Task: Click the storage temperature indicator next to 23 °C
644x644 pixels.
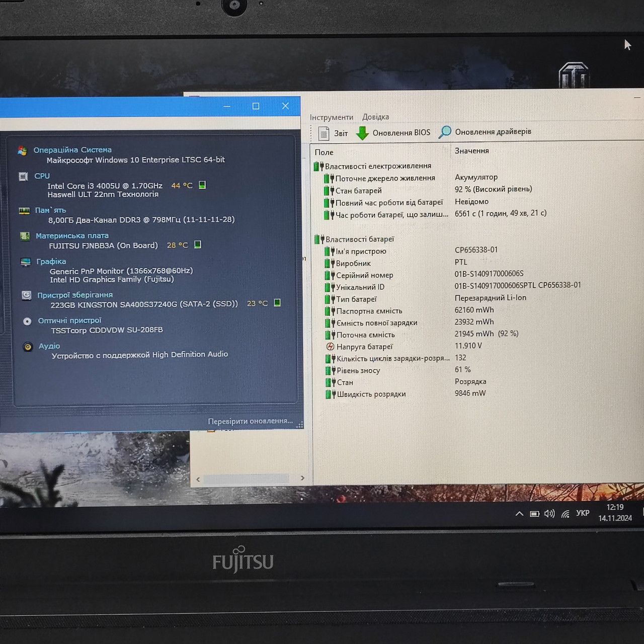Action: click(277, 303)
